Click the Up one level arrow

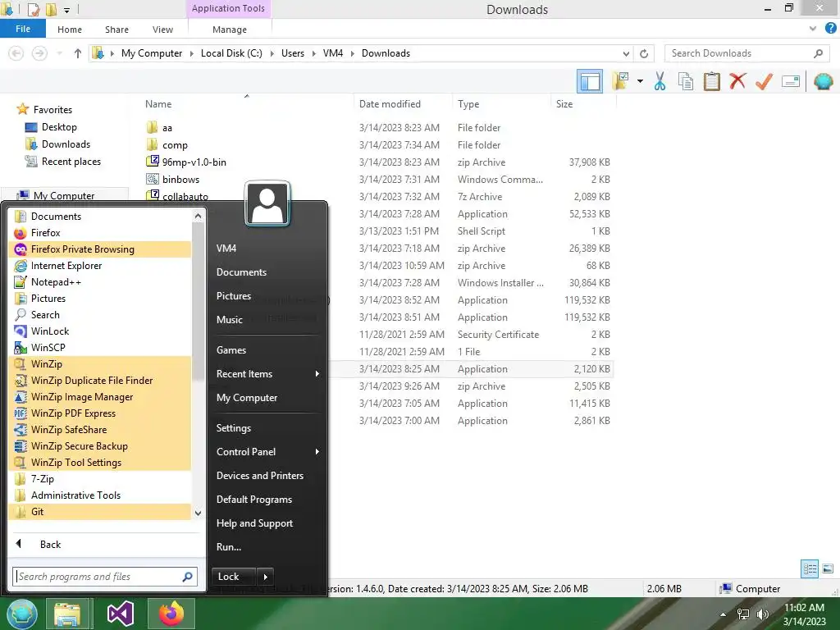pos(78,53)
